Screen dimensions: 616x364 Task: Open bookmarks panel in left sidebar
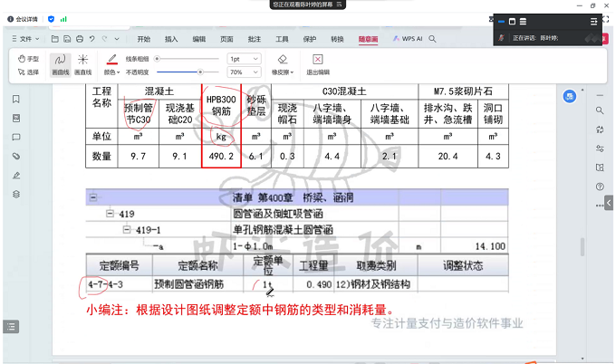15,100
